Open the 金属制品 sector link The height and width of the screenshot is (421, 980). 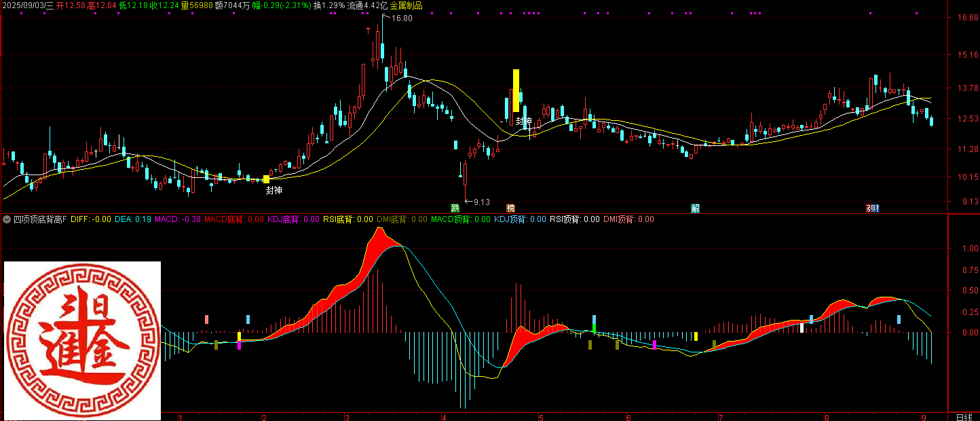(407, 5)
